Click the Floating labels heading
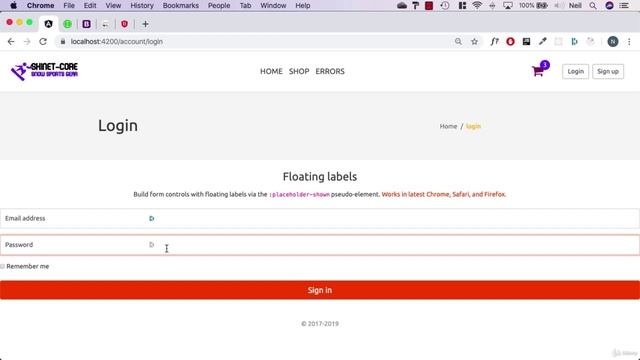640x360 pixels. (320, 177)
